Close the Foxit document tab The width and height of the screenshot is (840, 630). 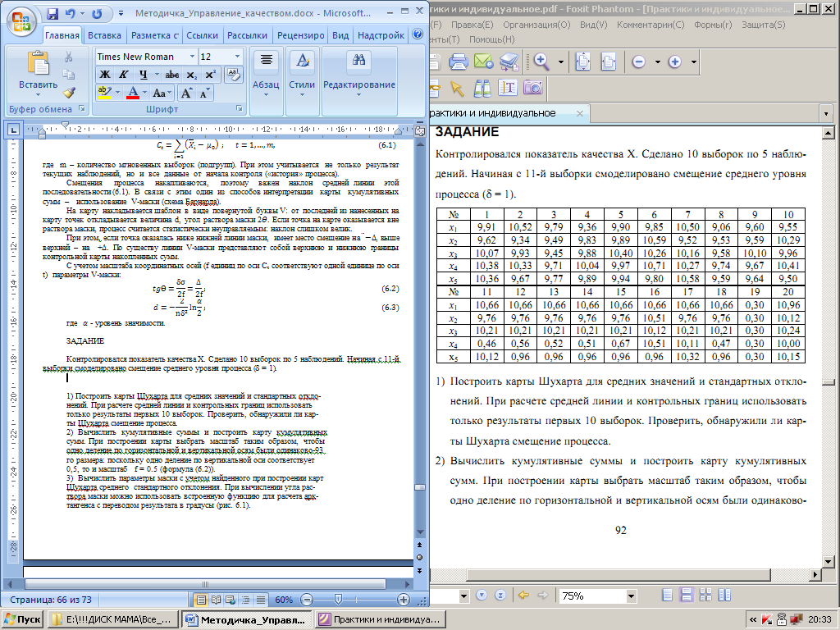click(580, 113)
